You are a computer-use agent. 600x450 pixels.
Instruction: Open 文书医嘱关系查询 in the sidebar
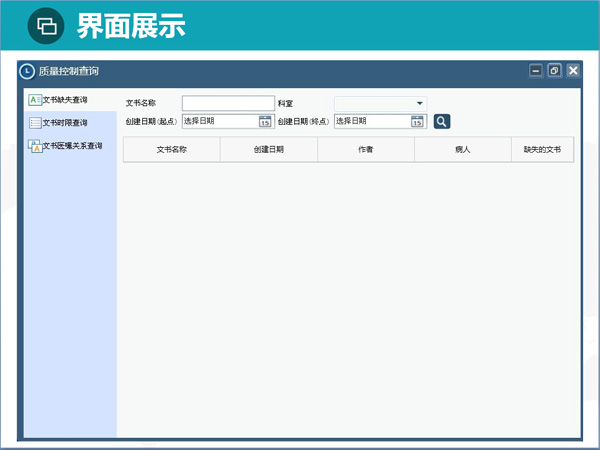tap(70, 146)
